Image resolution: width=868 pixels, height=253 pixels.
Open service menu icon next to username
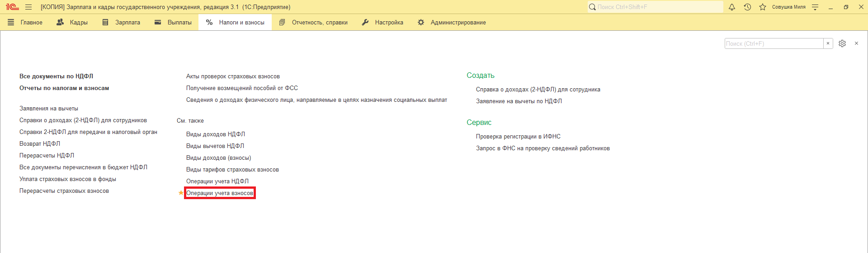coord(815,7)
